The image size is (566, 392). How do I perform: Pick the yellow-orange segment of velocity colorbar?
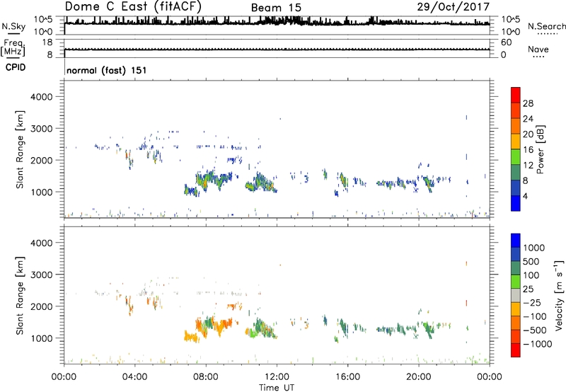click(x=516, y=309)
